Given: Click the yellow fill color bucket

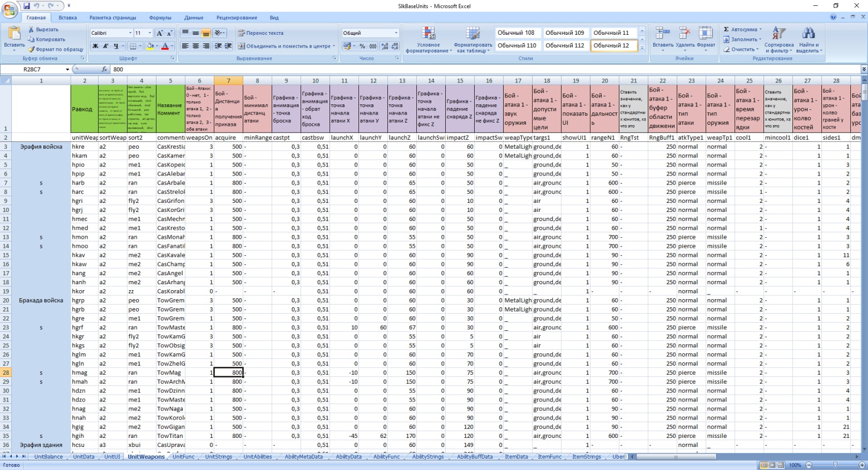Looking at the screenshot, I should pos(150,46).
